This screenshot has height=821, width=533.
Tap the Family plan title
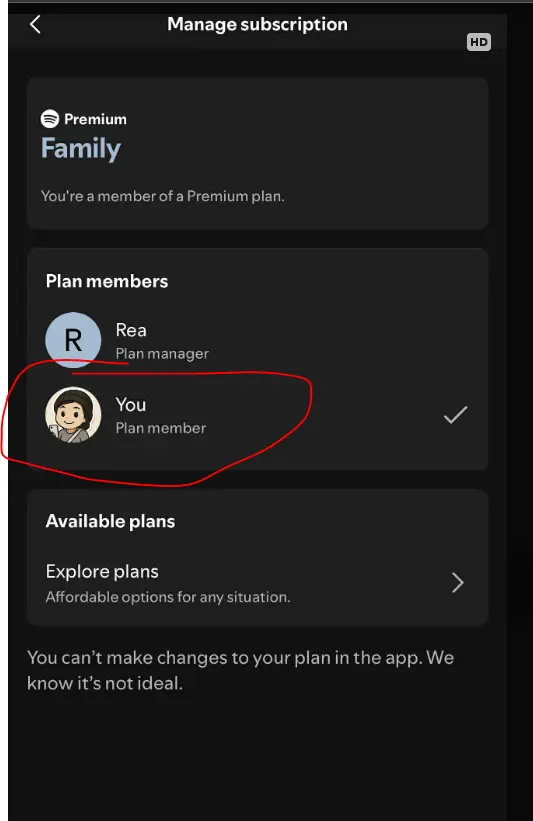81,148
